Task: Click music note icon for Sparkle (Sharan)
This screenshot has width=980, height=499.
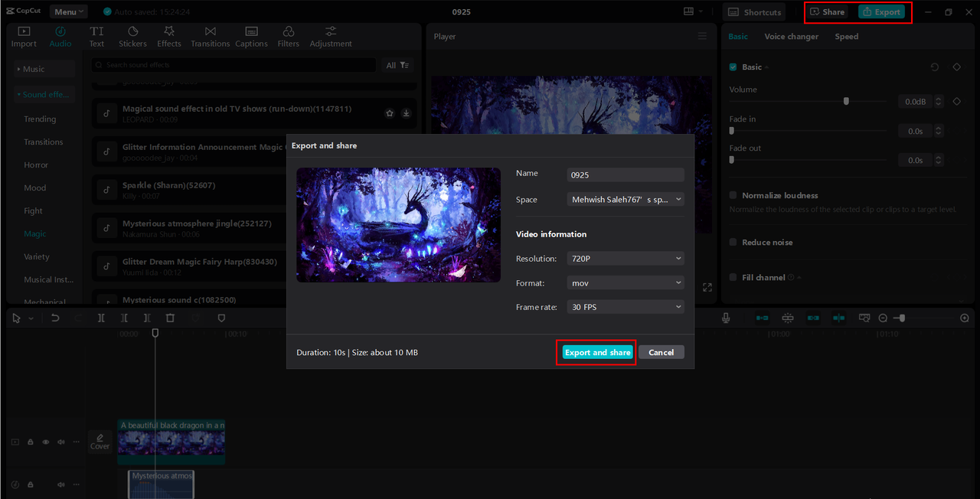Action: (x=106, y=190)
